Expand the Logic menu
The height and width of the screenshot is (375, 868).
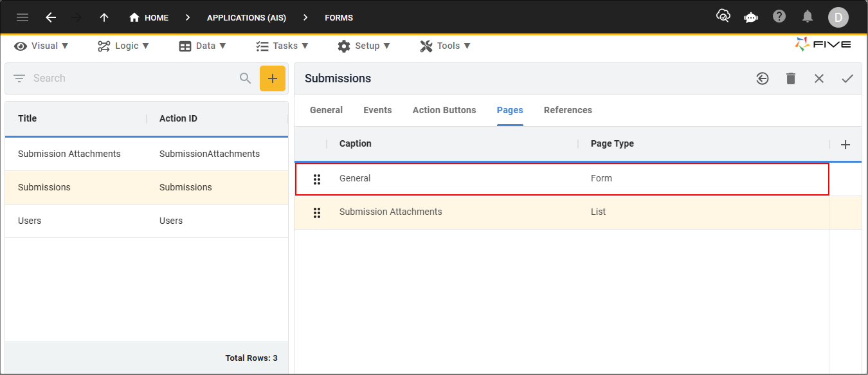coord(123,46)
